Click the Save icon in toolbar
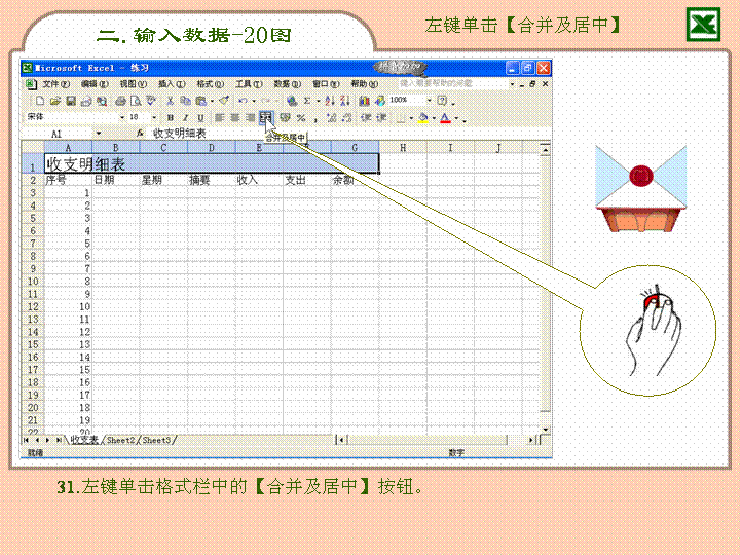The image size is (740, 555). click(x=72, y=101)
